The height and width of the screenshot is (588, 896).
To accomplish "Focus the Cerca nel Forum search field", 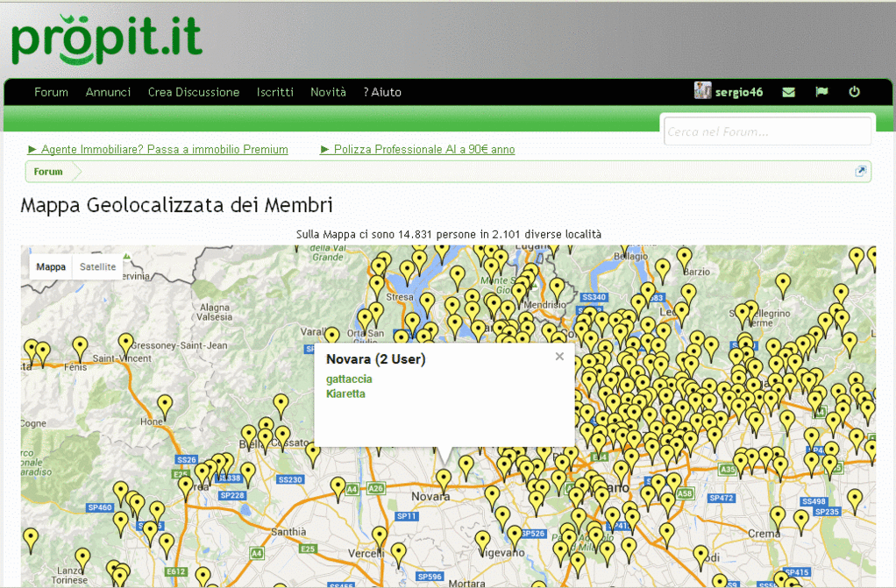I will [767, 131].
